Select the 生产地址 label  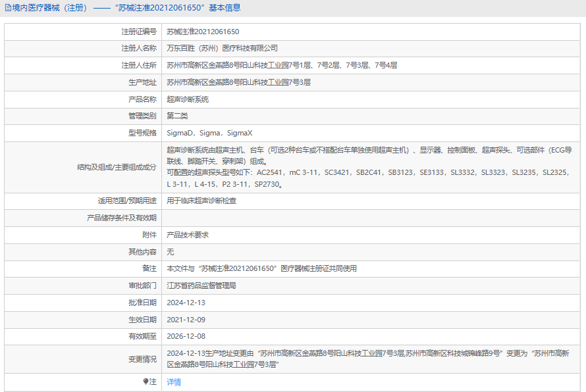click(142, 82)
